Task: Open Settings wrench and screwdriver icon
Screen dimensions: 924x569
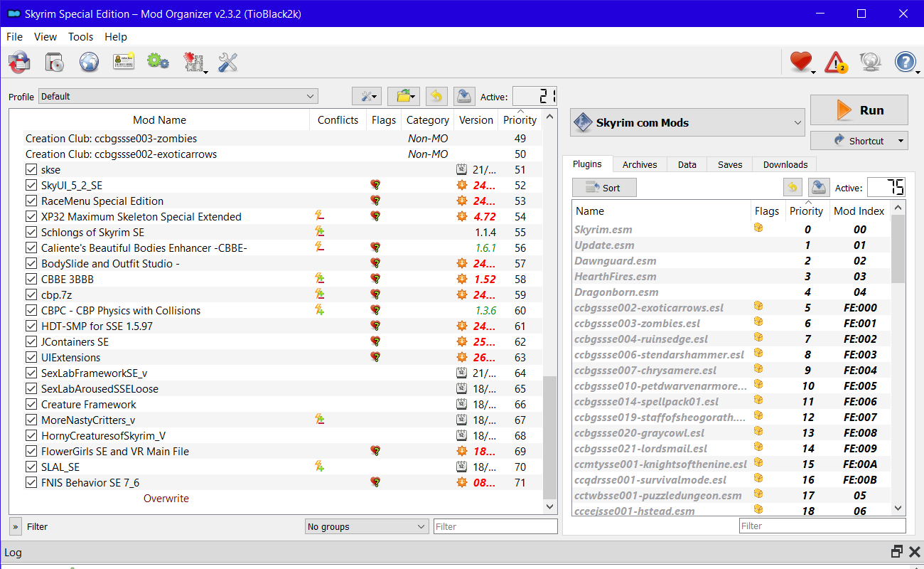Action: [227, 63]
